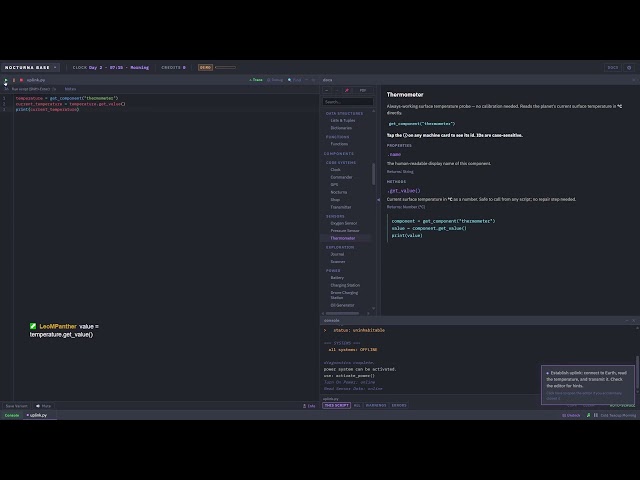Open Battery docs page

[x=337, y=278]
